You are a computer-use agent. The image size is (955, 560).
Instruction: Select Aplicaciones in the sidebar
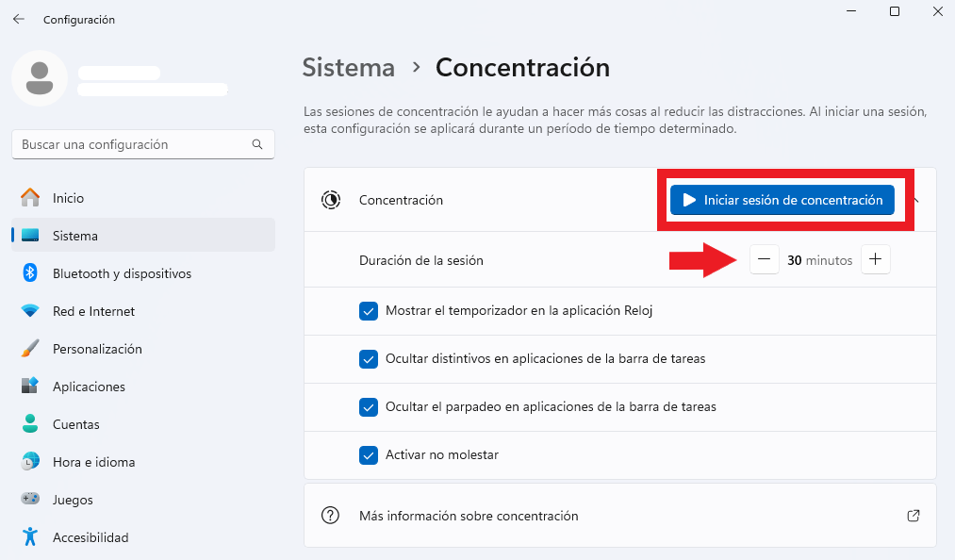pos(143,387)
